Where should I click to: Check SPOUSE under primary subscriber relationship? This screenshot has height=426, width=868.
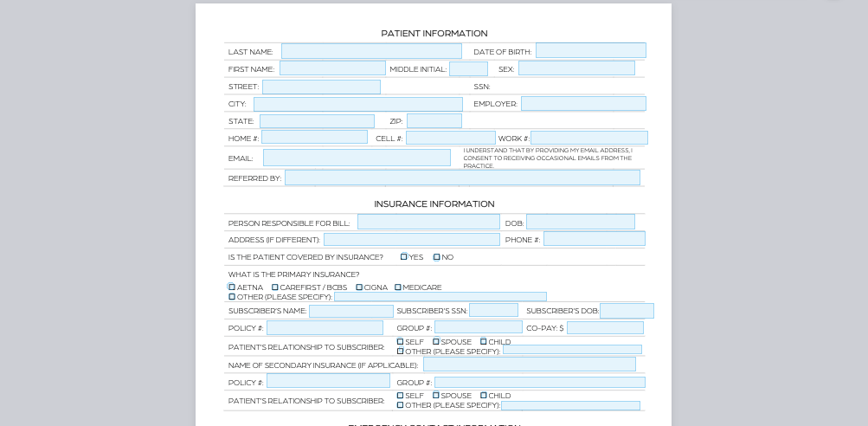[436, 341]
